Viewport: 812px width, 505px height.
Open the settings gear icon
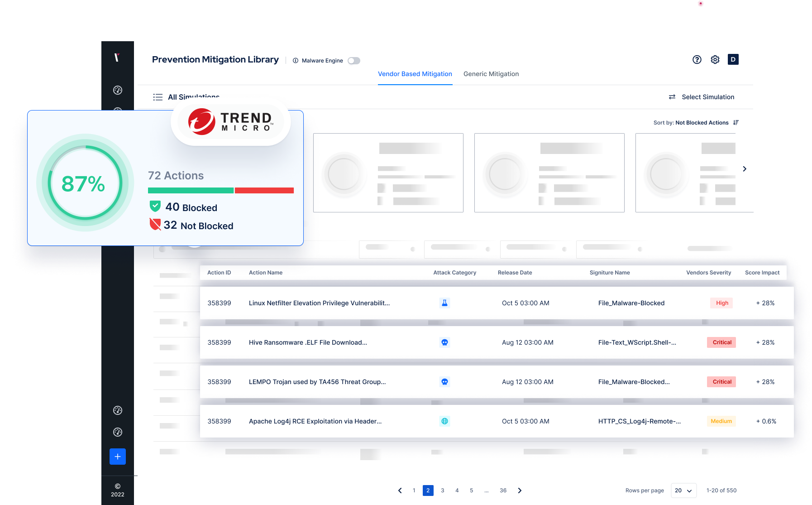coord(715,59)
